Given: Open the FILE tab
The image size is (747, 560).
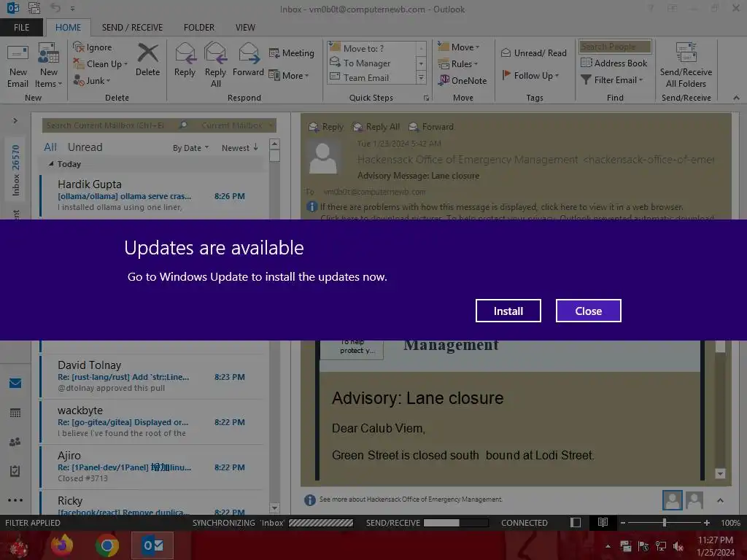Looking at the screenshot, I should 21,28.
